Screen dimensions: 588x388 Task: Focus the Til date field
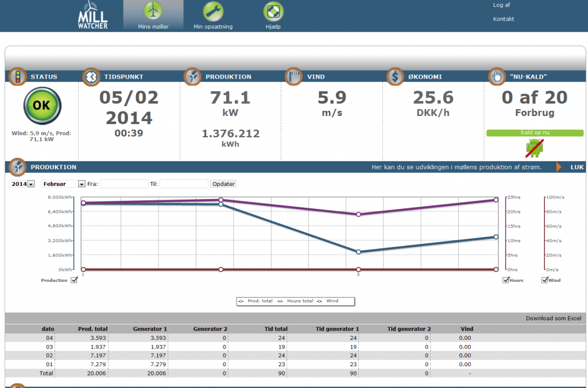click(184, 184)
